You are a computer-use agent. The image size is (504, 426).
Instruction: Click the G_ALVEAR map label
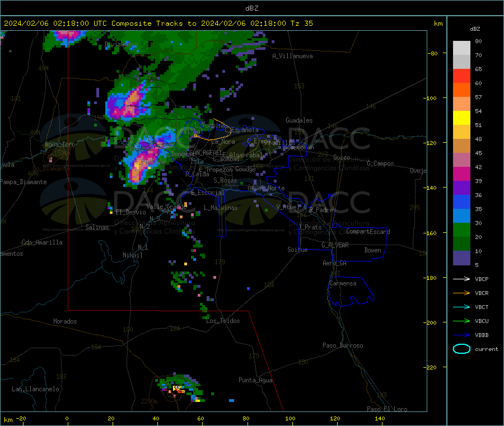335,245
